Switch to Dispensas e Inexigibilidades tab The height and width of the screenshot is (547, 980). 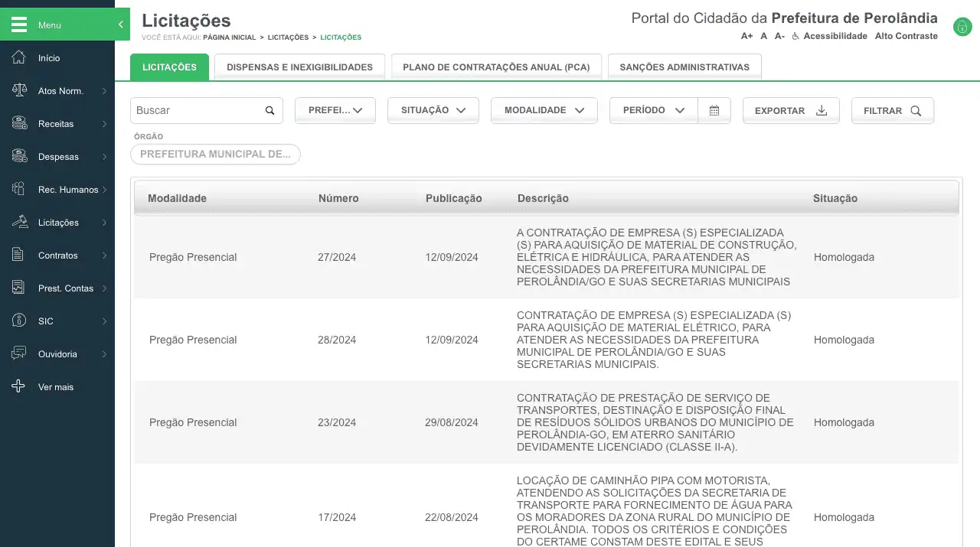pyautogui.click(x=299, y=67)
